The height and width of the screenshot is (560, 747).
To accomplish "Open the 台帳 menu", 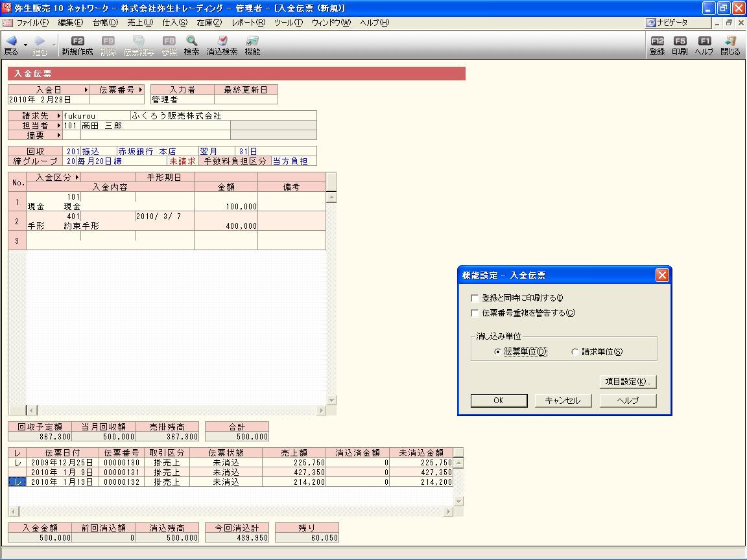I will pyautogui.click(x=105, y=23).
